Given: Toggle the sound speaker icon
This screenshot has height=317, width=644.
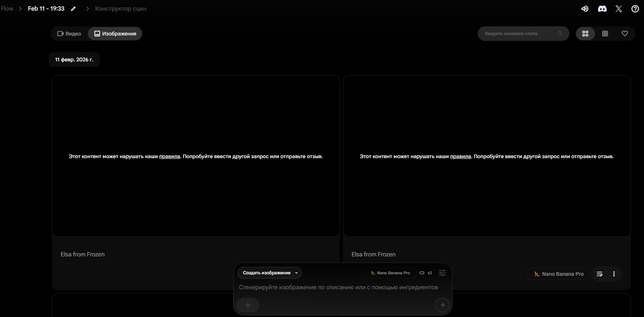Looking at the screenshot, I should [585, 9].
